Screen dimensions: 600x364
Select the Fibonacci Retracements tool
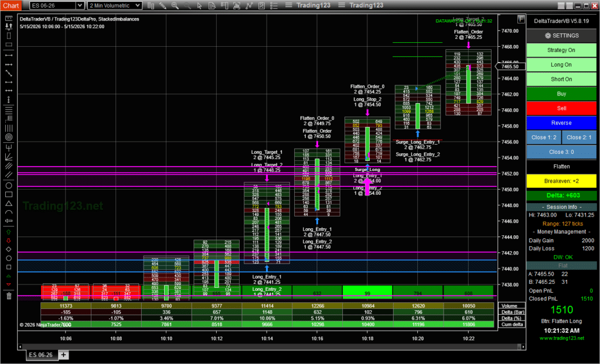tap(9, 110)
